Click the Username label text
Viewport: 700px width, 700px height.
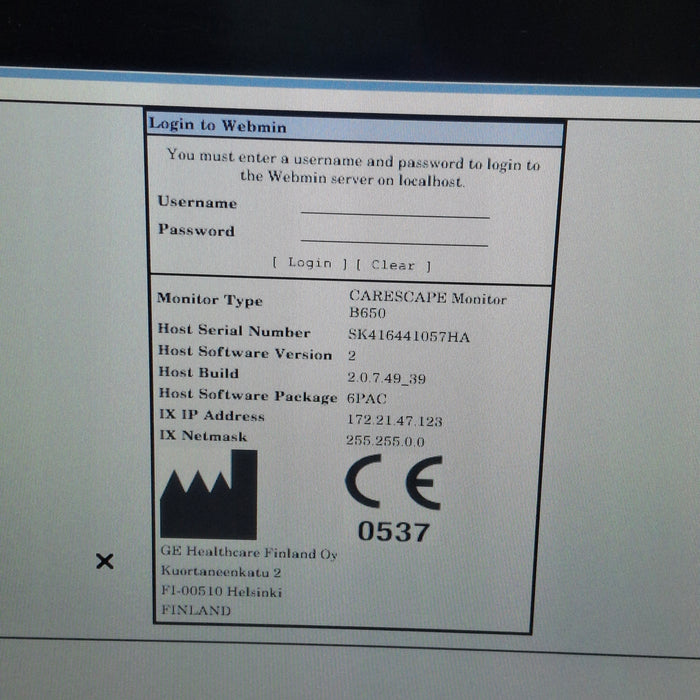(x=197, y=202)
